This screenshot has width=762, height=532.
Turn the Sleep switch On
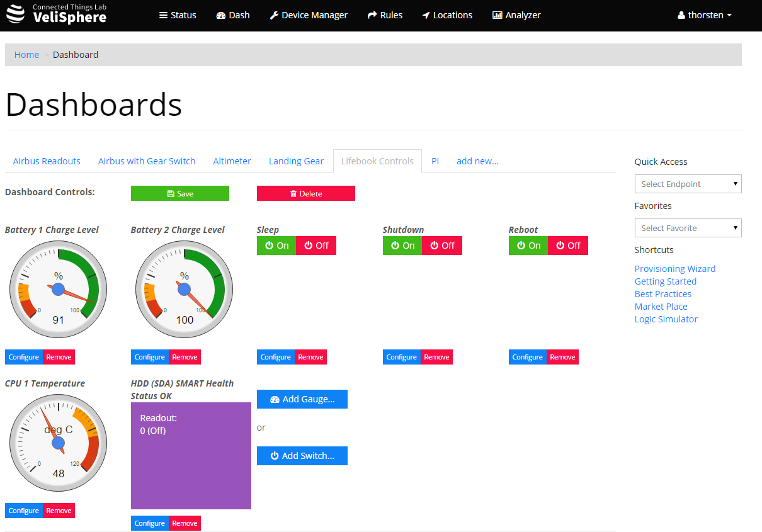[276, 245]
